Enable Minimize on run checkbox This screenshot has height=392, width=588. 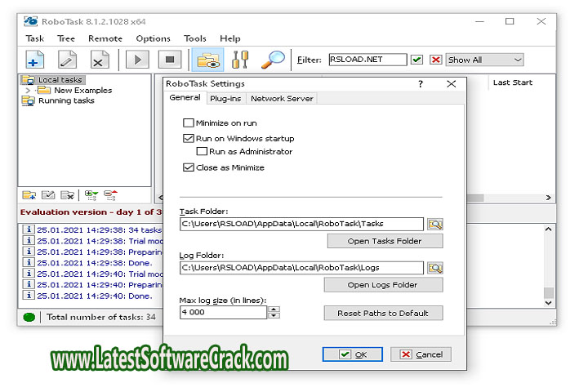(189, 123)
